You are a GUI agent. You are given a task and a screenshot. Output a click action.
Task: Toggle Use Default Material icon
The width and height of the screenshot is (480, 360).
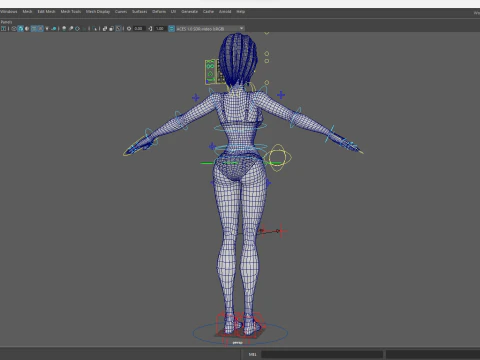(x=27, y=29)
